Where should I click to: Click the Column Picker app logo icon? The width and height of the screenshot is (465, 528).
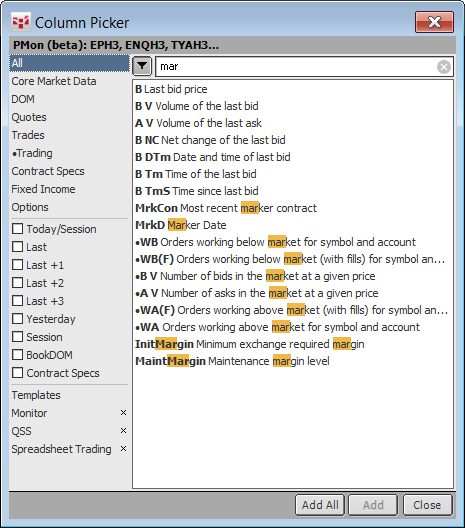[21, 22]
